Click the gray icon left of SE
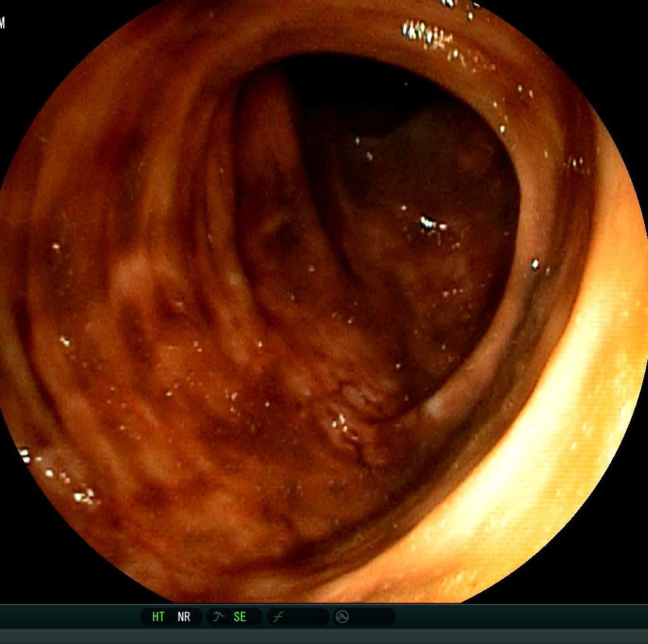This screenshot has width=648, height=644. tap(219, 617)
